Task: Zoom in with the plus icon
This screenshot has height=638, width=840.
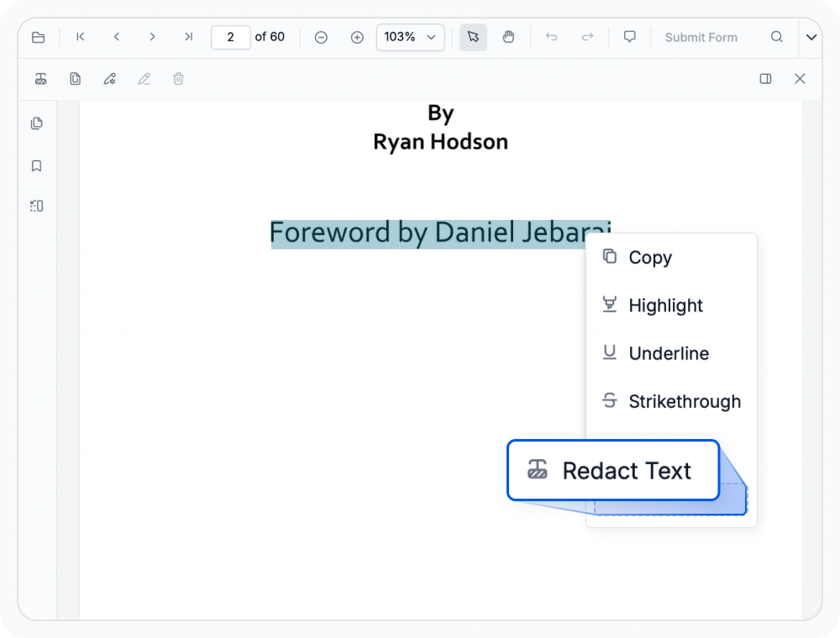Action: (357, 38)
